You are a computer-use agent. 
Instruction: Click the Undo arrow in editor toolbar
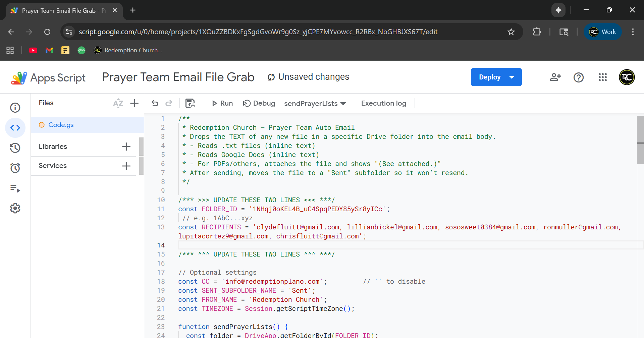pos(155,103)
